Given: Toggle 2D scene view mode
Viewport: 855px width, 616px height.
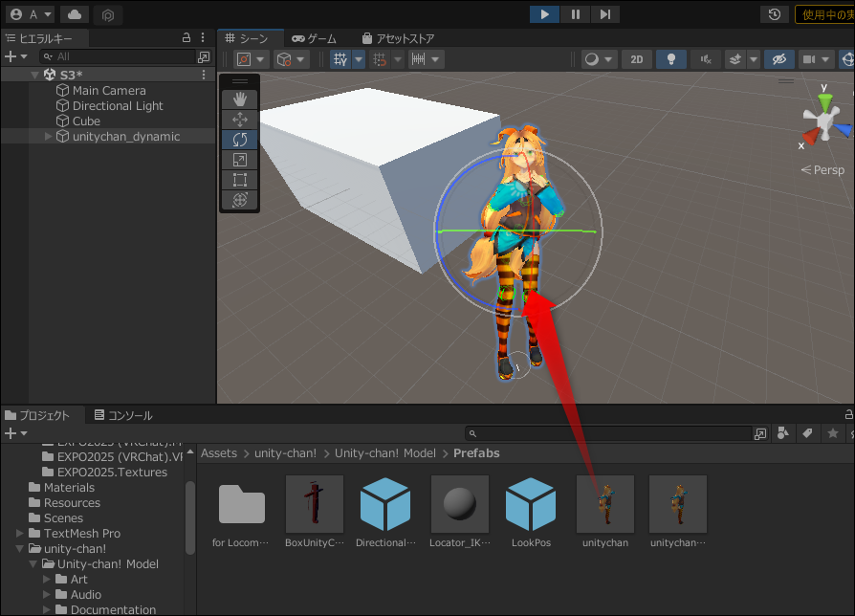Looking at the screenshot, I should point(637,59).
